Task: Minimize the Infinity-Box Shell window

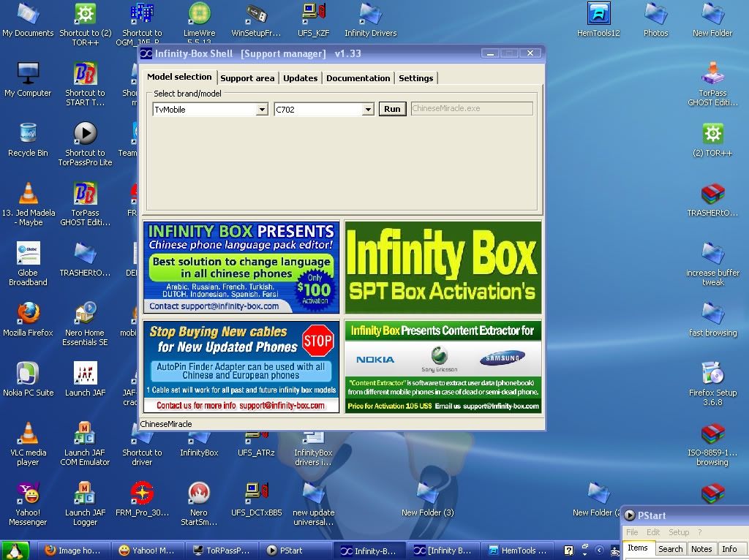Action: (490, 53)
